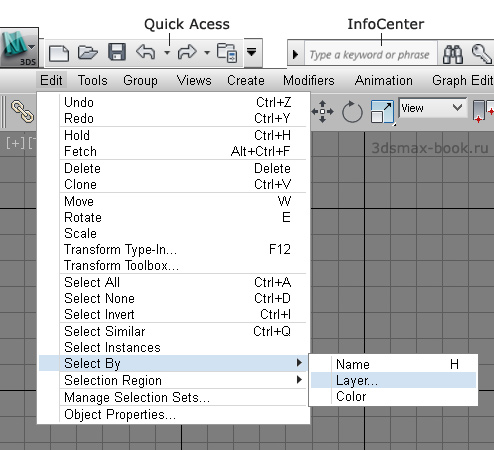This screenshot has height=450, width=494.
Task: Expand the Select By submenu
Action: point(173,363)
